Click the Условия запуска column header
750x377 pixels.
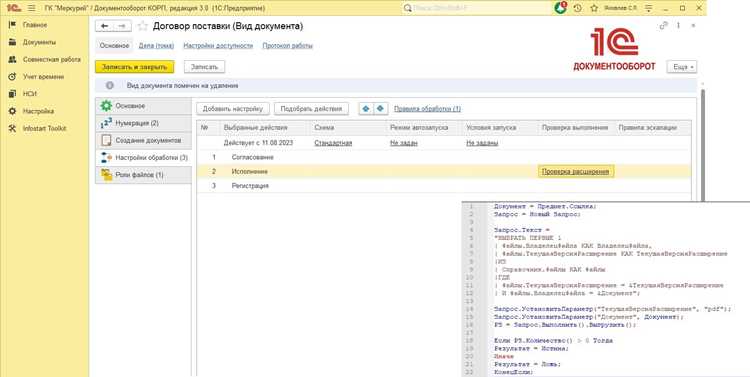tap(499, 128)
